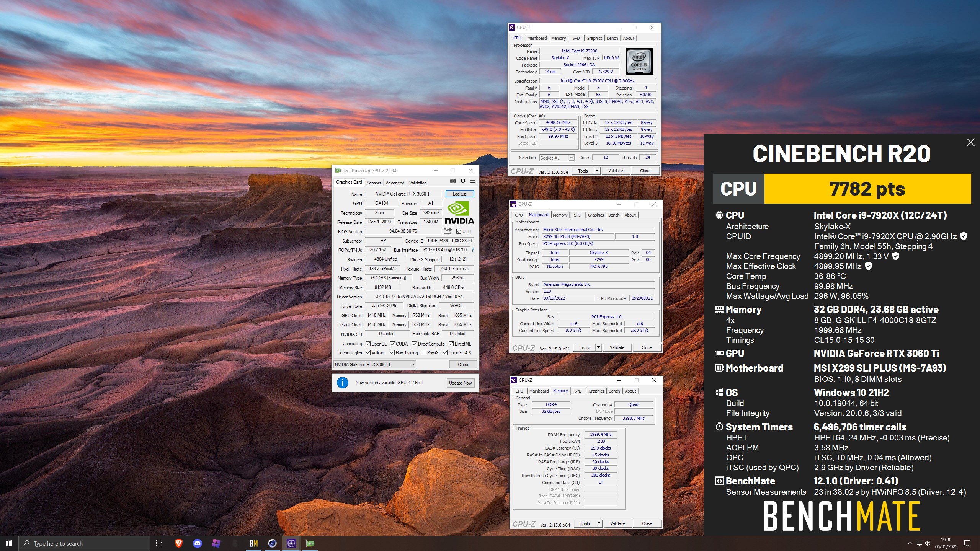Toggle the Vulkan checkbox
The width and height of the screenshot is (980, 551).
tap(368, 353)
